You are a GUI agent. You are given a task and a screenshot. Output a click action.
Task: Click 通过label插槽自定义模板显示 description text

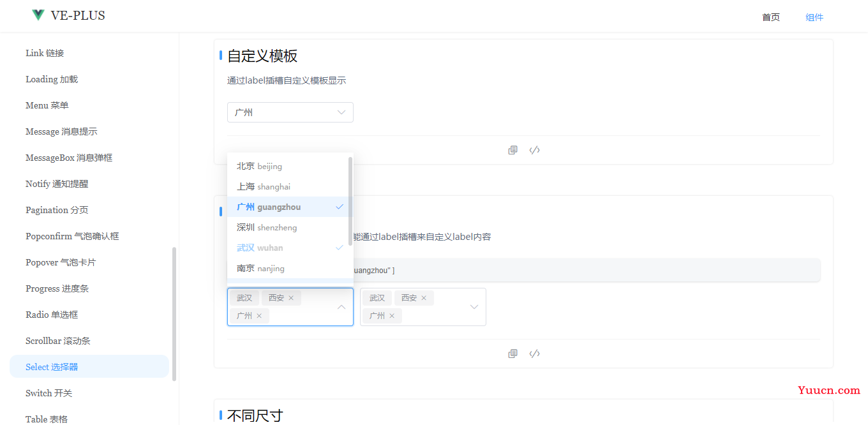tap(287, 80)
